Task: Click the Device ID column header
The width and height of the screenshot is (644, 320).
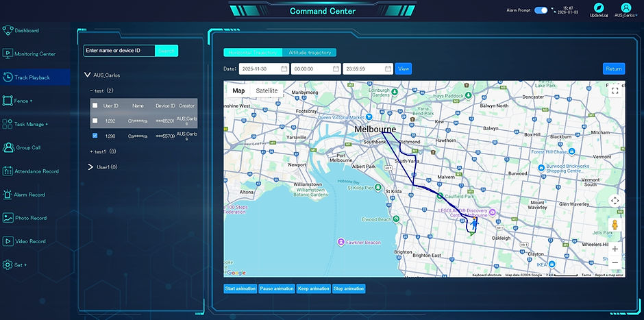Action: coord(165,106)
